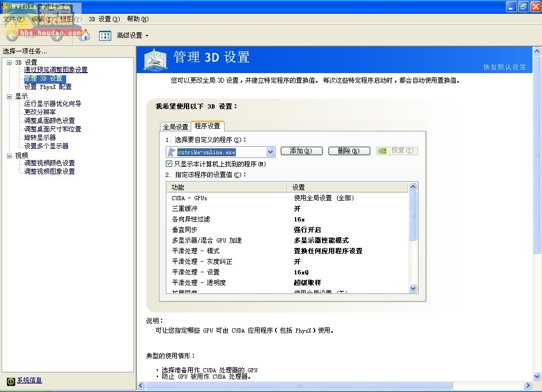The image size is (542, 392).
Task: Click the 恢复 button with NVIDIA logo
Action: 397,151
